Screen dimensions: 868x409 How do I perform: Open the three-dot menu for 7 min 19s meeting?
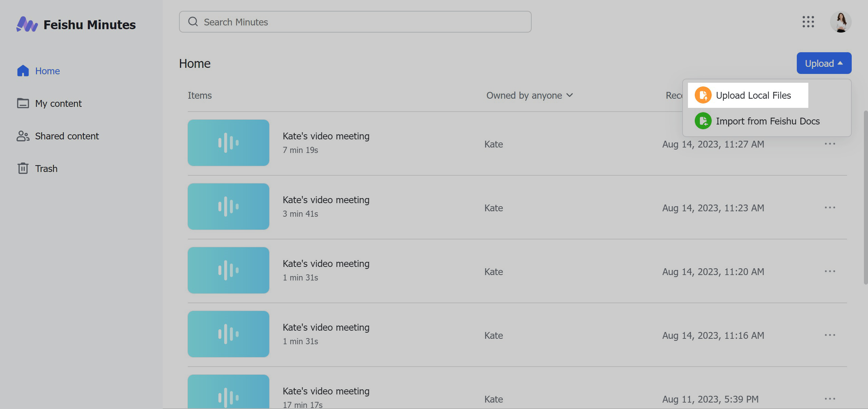830,144
